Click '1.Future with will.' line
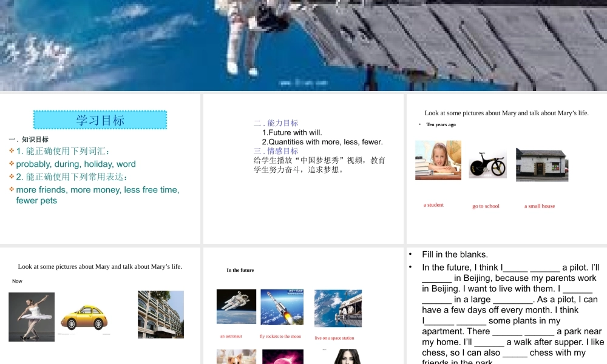The image size is (607, 364). click(x=292, y=133)
